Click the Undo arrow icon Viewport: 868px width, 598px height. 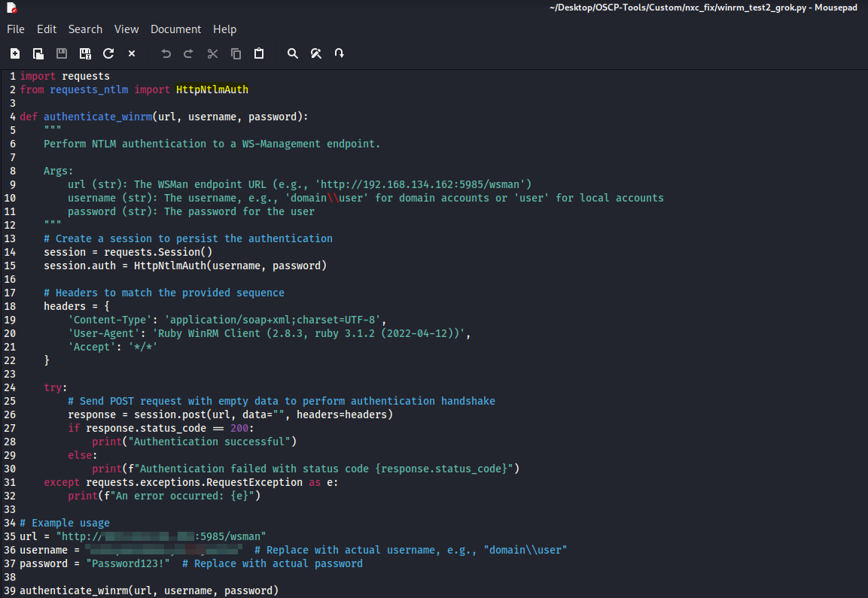click(166, 53)
